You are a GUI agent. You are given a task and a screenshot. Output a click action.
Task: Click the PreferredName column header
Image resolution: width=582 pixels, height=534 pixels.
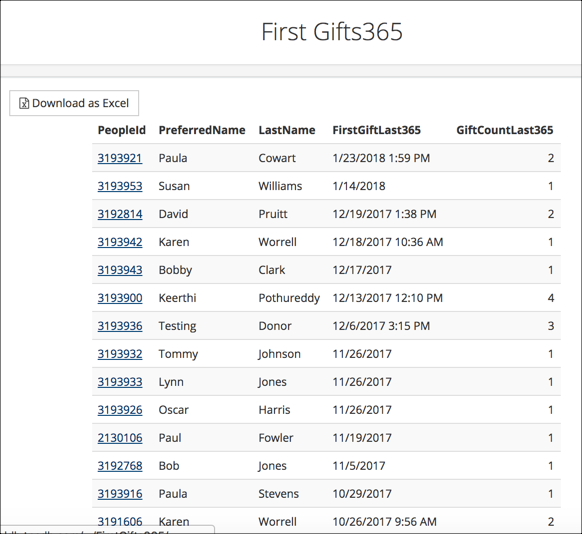(202, 130)
